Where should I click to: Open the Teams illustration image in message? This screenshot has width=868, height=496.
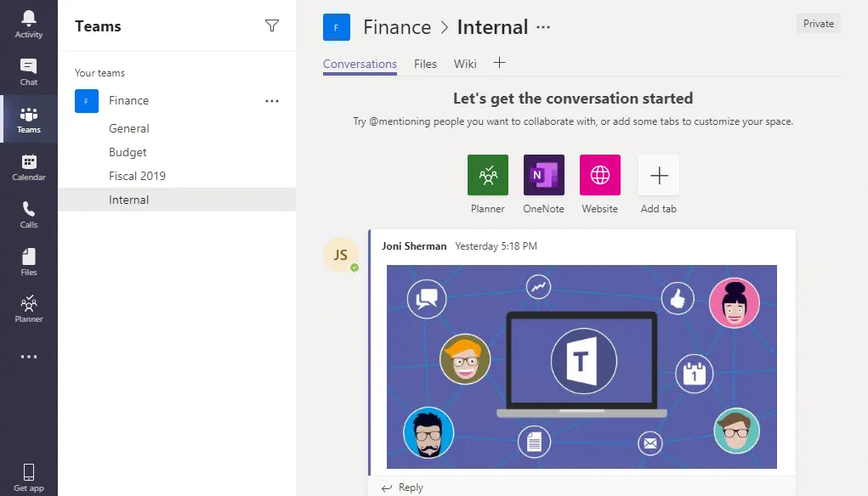coord(582,366)
